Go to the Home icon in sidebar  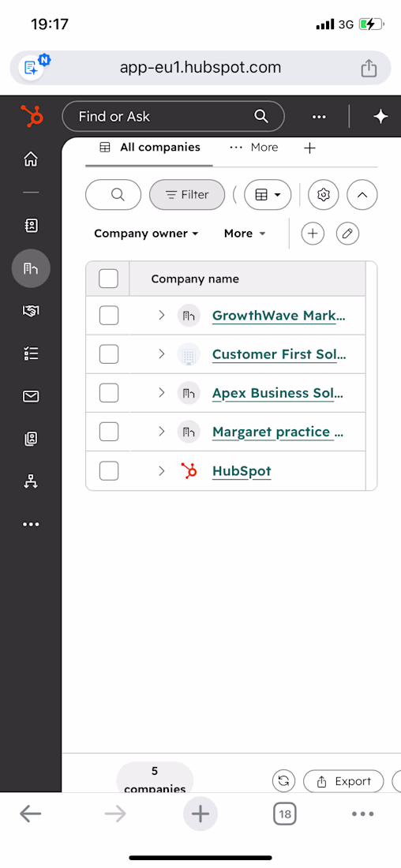tap(31, 160)
